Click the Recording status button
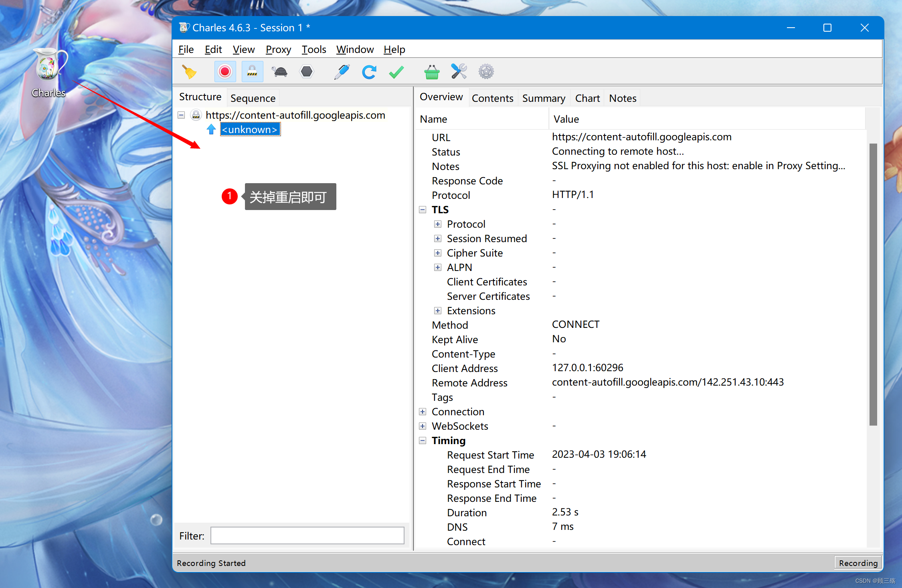 tap(858, 563)
